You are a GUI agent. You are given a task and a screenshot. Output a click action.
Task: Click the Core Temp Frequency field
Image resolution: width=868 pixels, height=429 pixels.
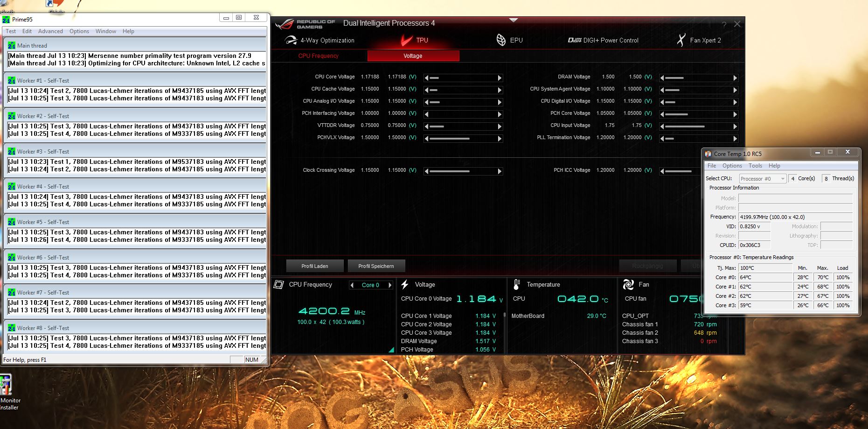coord(795,217)
